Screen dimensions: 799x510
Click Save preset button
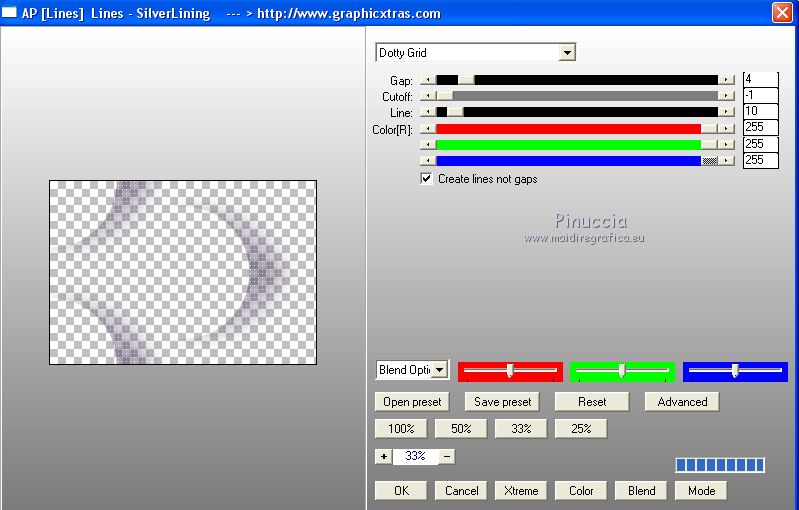coord(502,402)
